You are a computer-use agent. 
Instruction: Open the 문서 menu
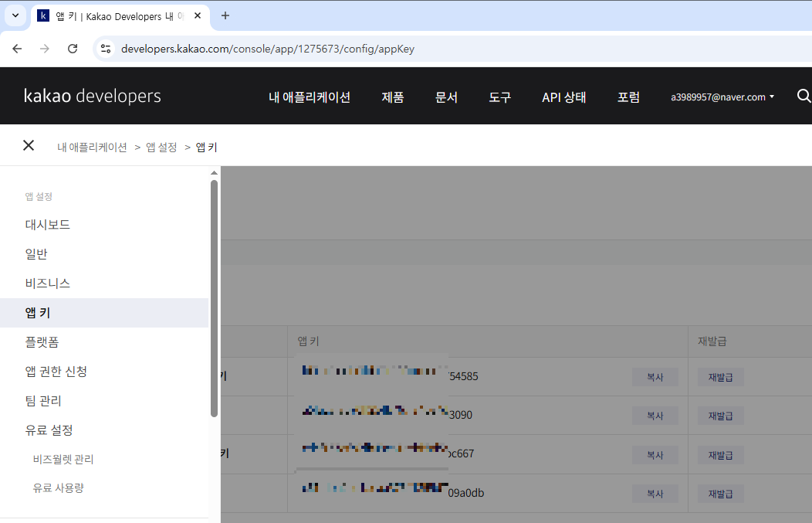(446, 97)
